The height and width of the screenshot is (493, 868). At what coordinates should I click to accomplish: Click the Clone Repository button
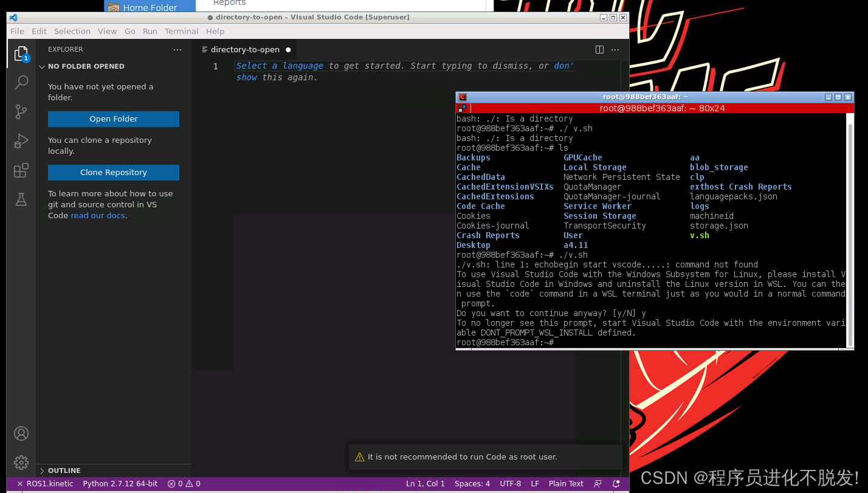click(x=114, y=173)
